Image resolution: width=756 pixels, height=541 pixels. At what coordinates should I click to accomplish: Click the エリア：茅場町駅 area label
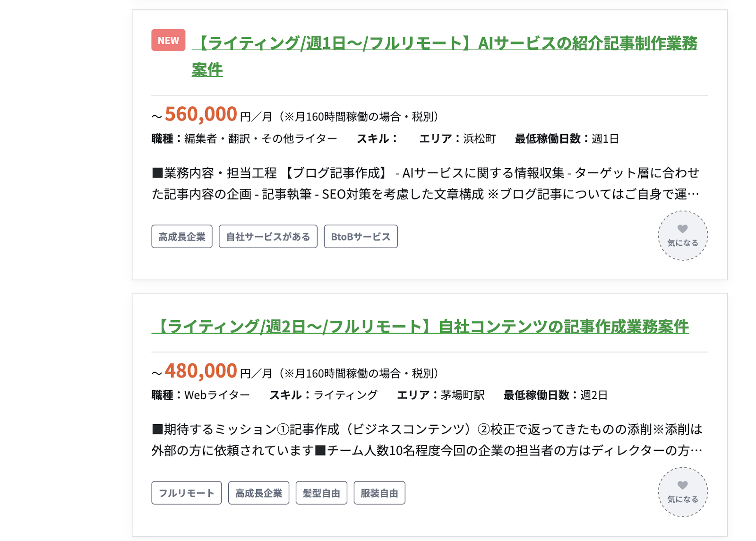[441, 395]
